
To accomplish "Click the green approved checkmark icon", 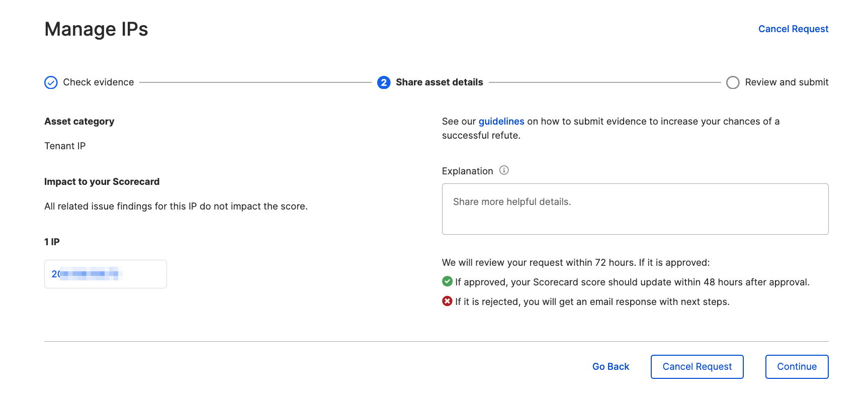I will click(447, 281).
